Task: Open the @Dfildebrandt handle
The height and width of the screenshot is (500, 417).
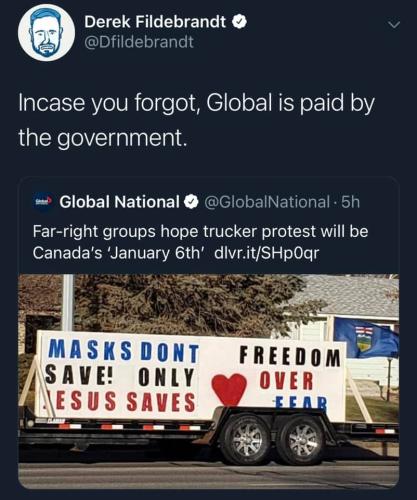Action: coord(139,42)
